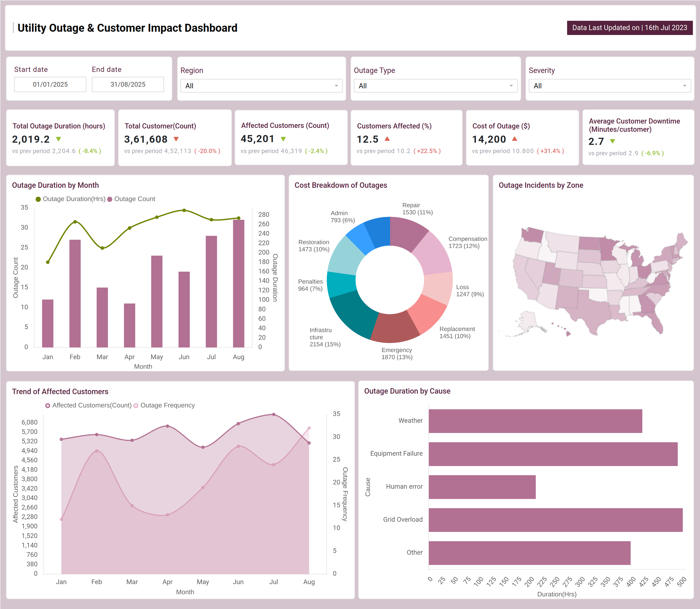Click the Severity dropdown arrow
The height and width of the screenshot is (609, 700).
684,86
